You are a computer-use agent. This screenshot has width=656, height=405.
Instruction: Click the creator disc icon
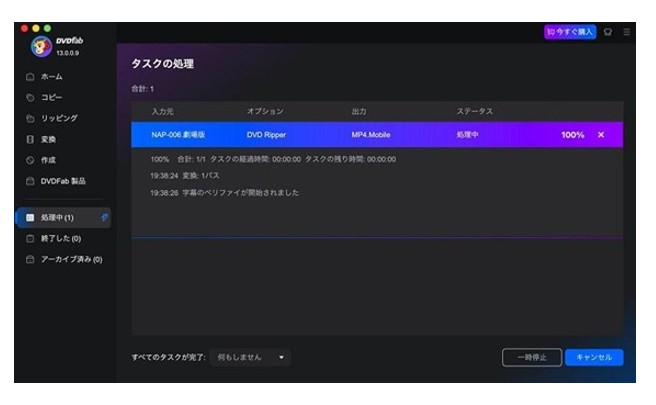(30, 160)
